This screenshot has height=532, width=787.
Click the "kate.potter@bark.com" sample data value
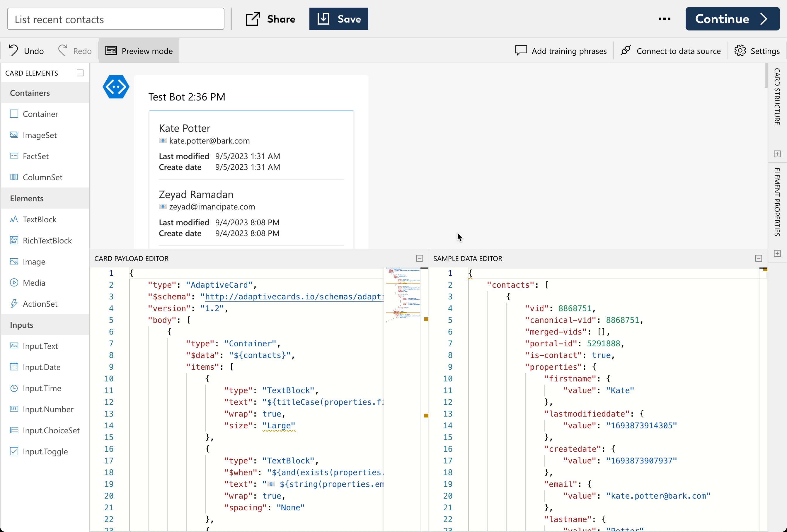[x=657, y=496]
